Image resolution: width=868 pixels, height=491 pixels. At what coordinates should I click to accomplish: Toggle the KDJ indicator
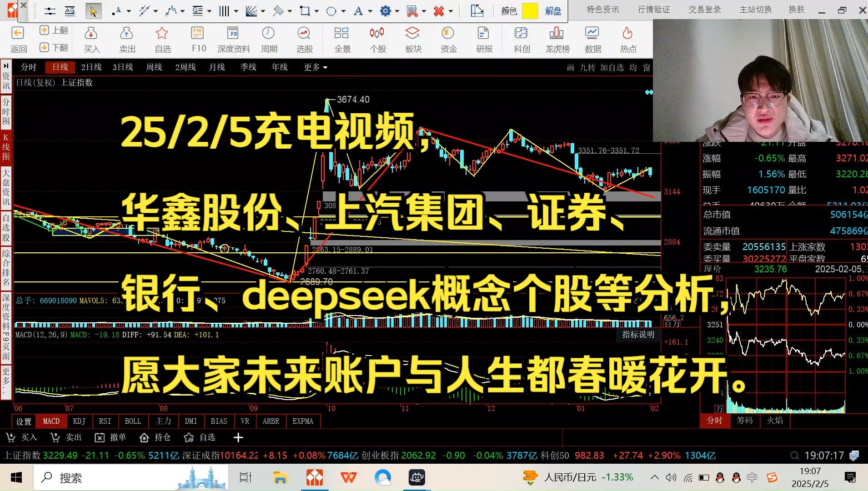[x=79, y=421]
